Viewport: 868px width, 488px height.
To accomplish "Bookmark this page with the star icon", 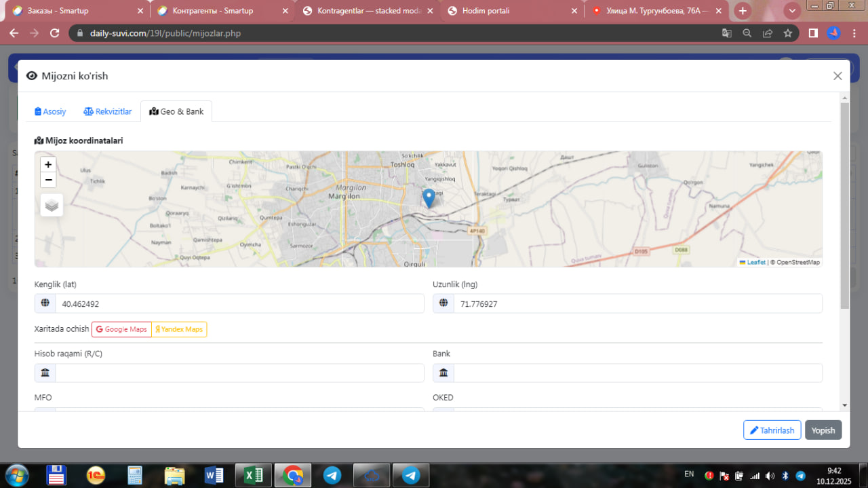I will tap(787, 33).
